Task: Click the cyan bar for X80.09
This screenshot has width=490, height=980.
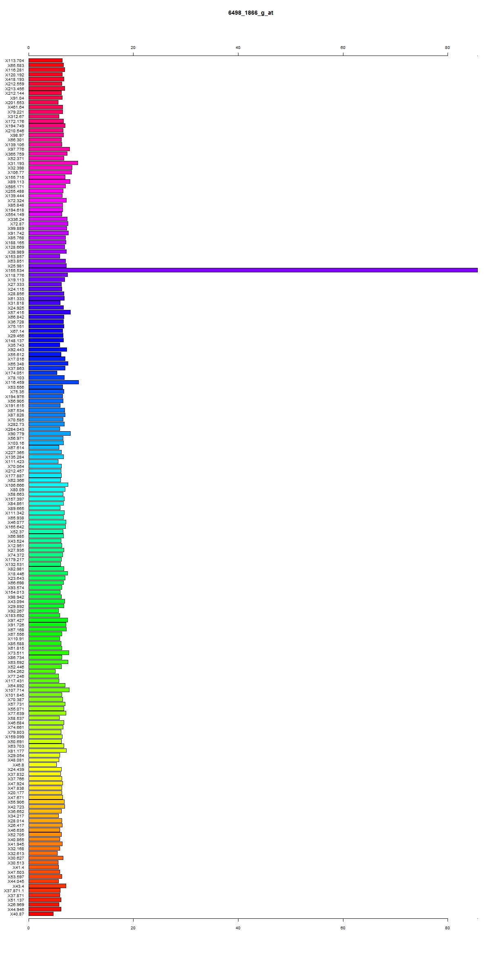Action: (x=47, y=489)
